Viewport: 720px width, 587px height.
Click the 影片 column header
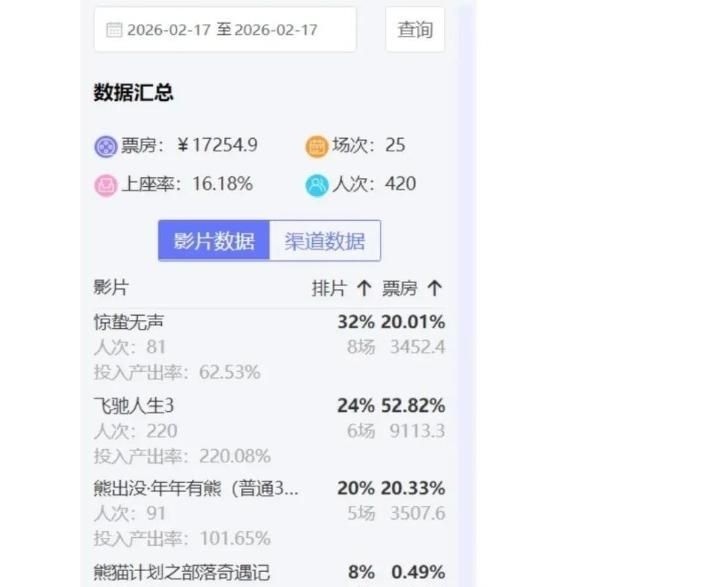tap(111, 288)
